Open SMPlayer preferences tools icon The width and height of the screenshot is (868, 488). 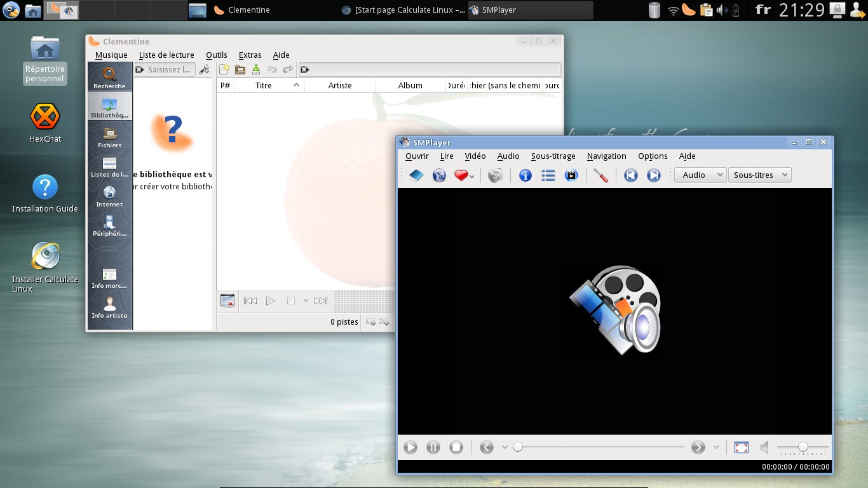click(x=600, y=175)
